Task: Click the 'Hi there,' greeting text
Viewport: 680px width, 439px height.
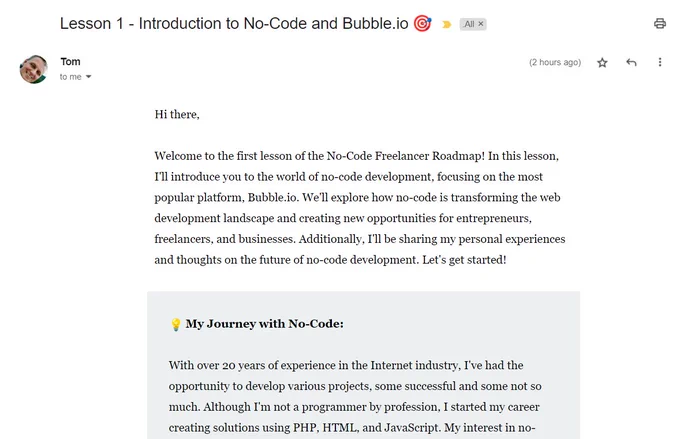Action: coord(177,115)
